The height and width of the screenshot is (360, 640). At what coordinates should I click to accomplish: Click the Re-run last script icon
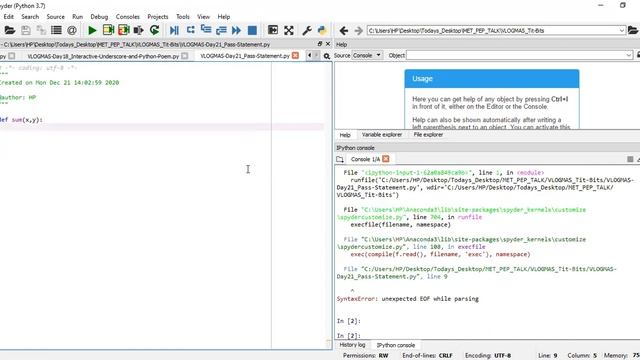click(154, 30)
